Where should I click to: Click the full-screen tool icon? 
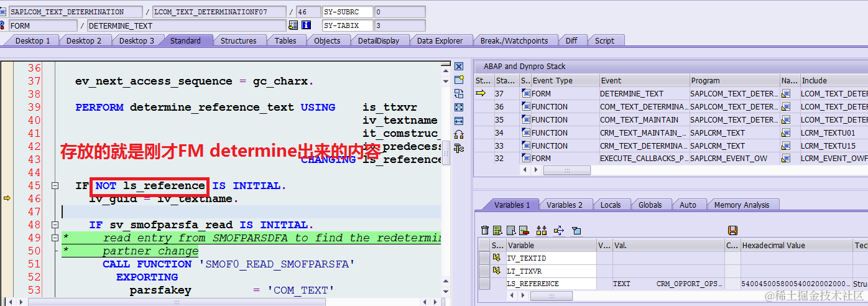tap(459, 107)
